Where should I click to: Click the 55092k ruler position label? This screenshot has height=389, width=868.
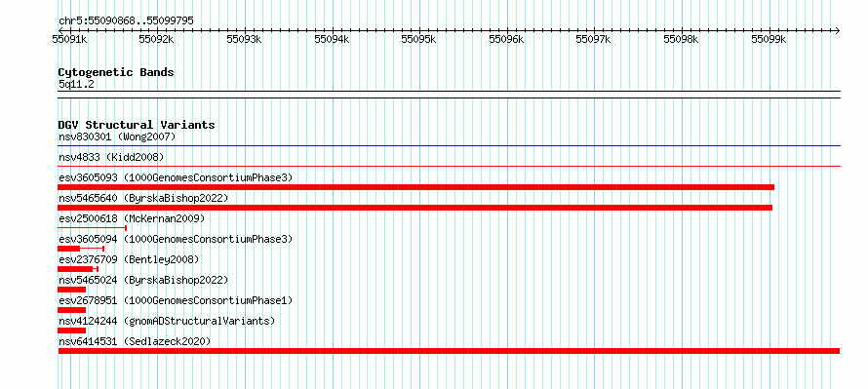point(157,39)
